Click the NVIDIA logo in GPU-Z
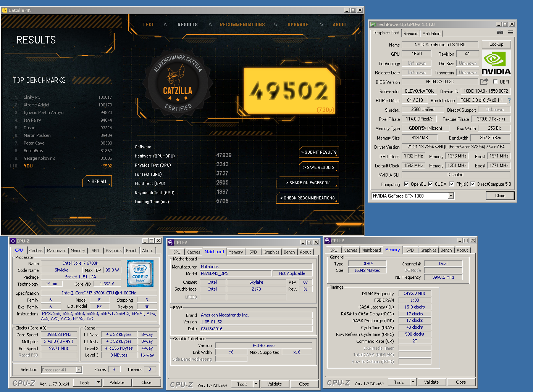The image size is (533, 392). click(496, 63)
